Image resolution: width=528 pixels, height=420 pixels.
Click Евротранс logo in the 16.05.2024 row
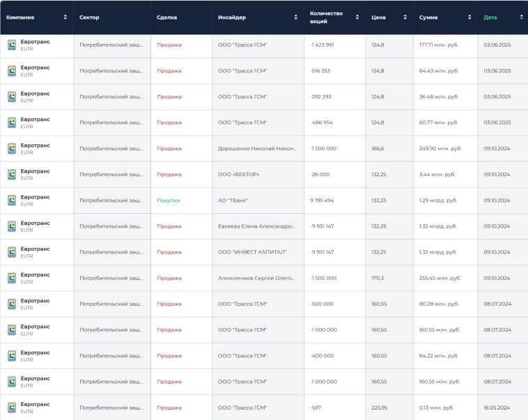tap(12, 407)
